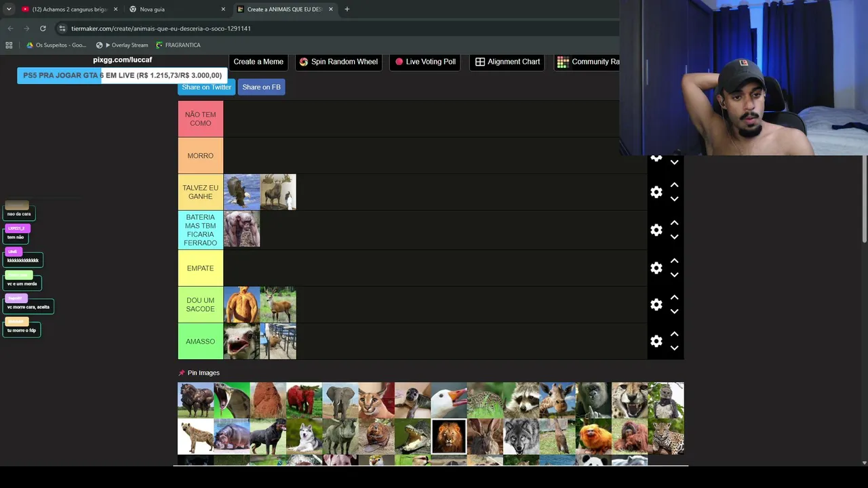Start a Live Voting Poll
The image size is (868, 488).
coord(425,62)
